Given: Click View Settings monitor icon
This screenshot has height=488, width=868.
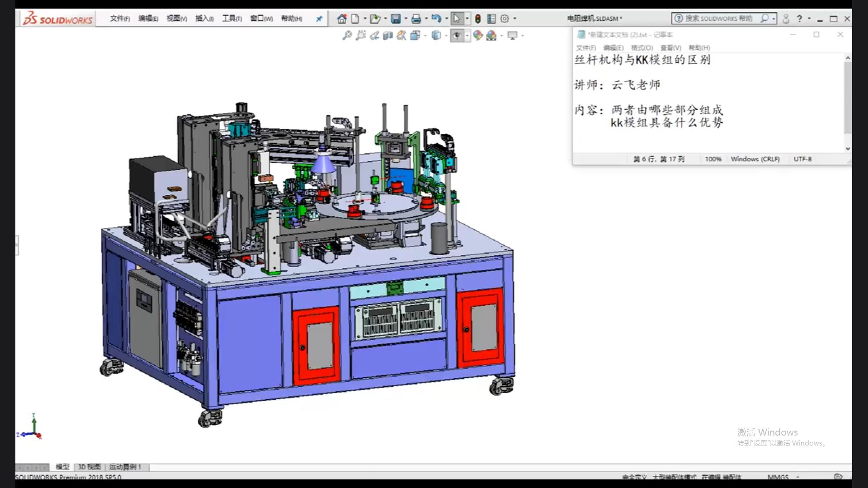Looking at the screenshot, I should (512, 35).
